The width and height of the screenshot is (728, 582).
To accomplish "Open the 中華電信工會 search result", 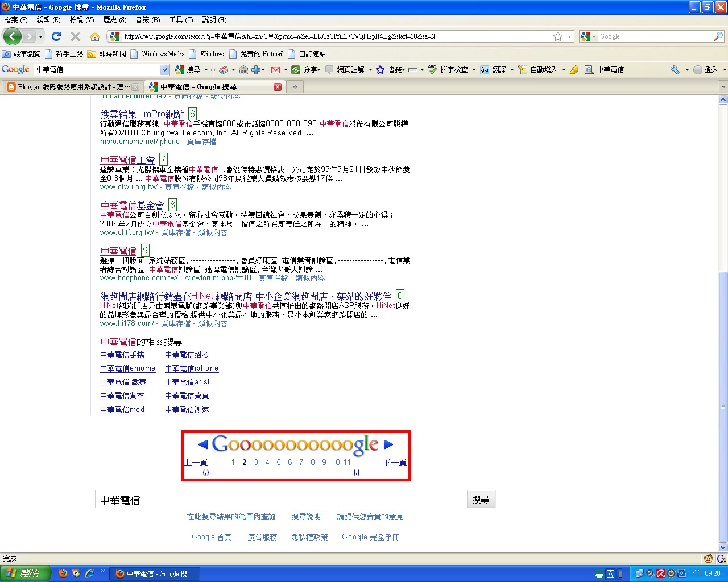I will [x=127, y=160].
